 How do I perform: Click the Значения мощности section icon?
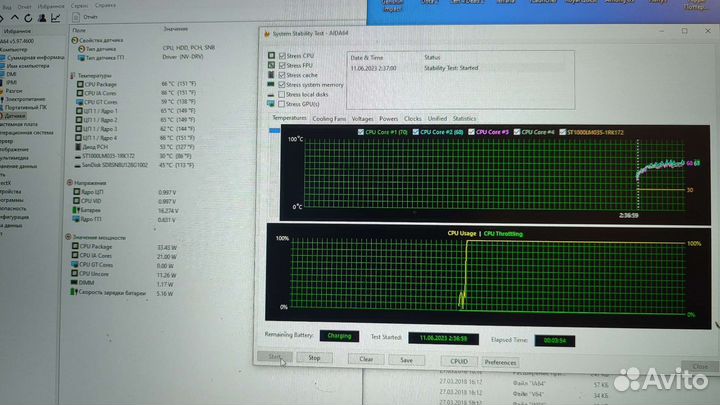coord(68,237)
